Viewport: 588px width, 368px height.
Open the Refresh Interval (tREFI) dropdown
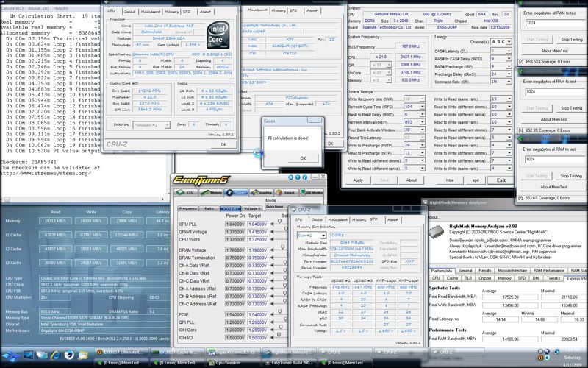(415, 122)
